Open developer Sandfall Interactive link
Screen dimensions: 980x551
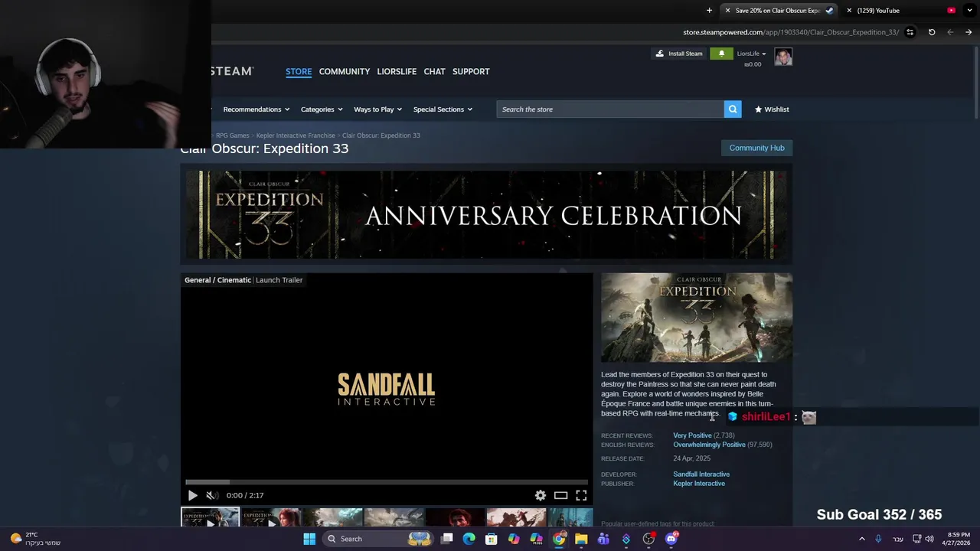click(701, 474)
